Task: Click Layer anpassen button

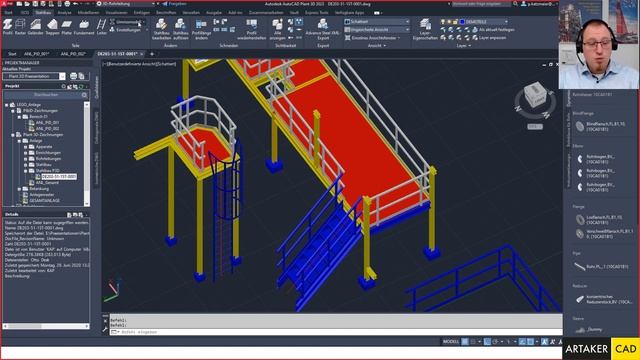Action: [489, 38]
